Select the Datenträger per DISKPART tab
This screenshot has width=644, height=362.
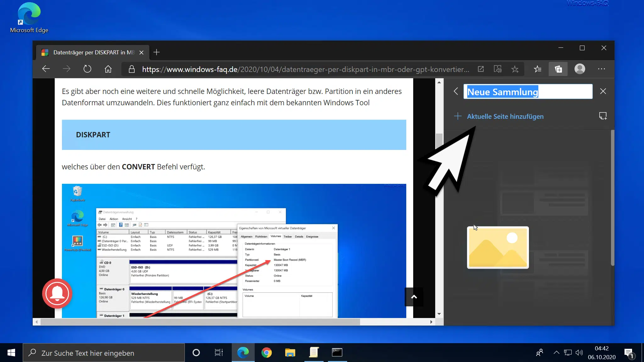pos(92,52)
